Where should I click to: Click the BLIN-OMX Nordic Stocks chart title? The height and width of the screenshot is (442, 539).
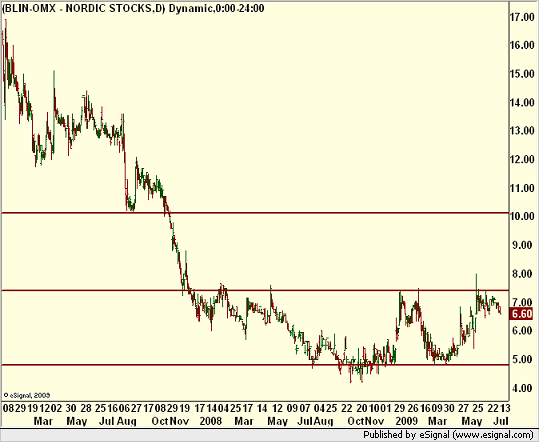point(133,8)
